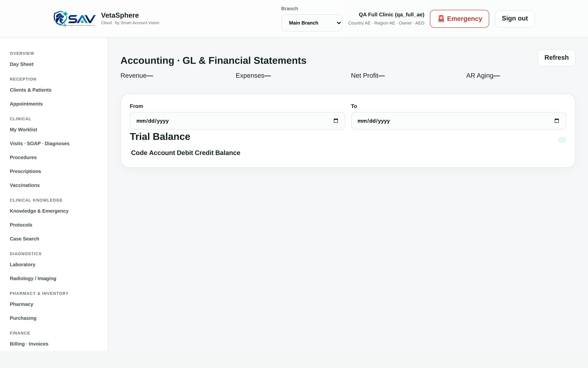Click the To date input field

[x=459, y=121]
